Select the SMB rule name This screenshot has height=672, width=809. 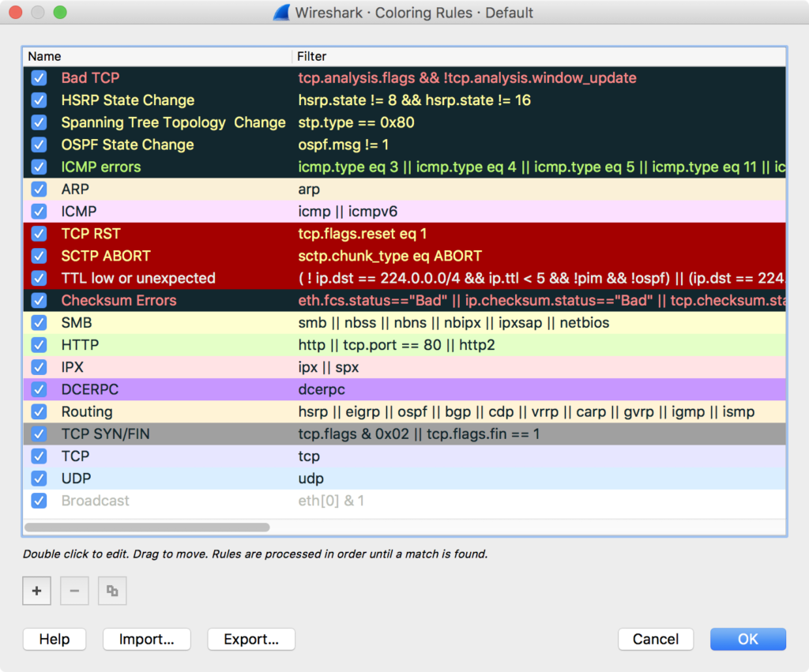coord(77,322)
